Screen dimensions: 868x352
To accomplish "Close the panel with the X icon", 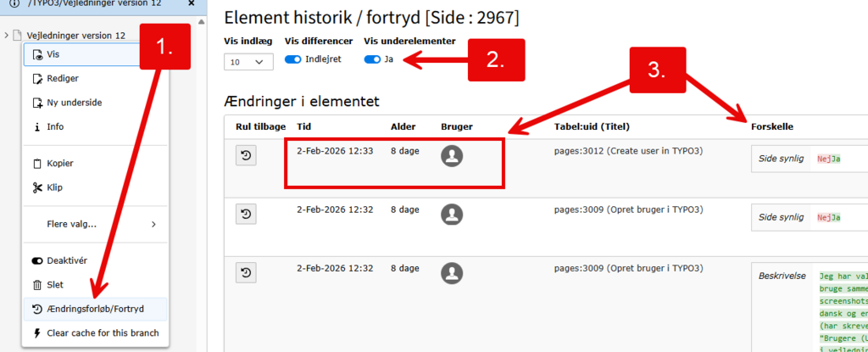I will [x=190, y=3].
